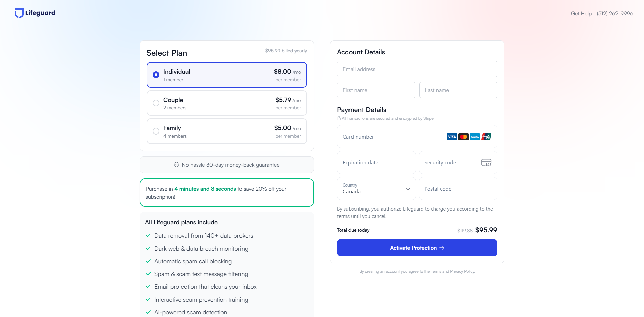644x317 pixels.
Task: Pick the Family plan radio button
Action: pos(156,131)
